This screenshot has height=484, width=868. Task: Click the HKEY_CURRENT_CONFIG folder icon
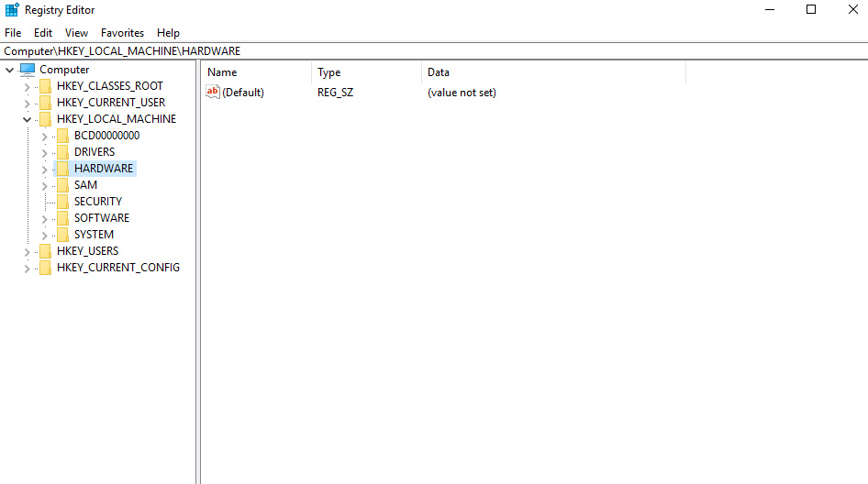tap(45, 269)
